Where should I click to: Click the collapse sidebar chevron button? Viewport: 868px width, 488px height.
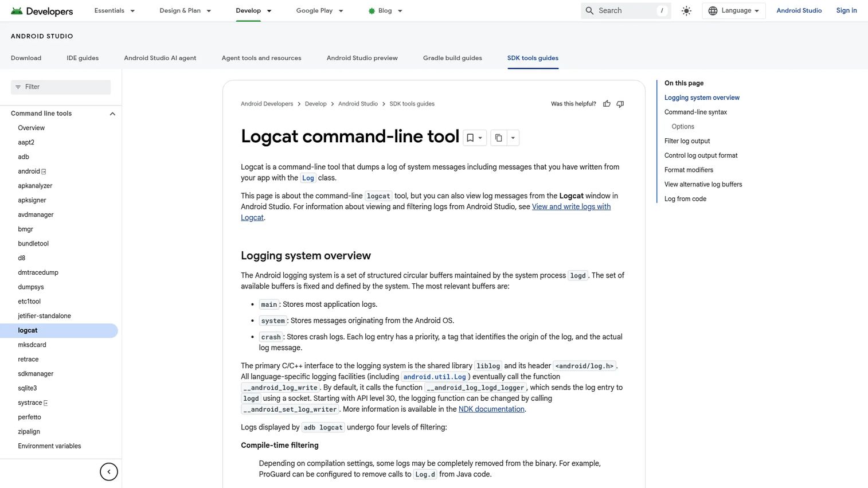click(109, 472)
